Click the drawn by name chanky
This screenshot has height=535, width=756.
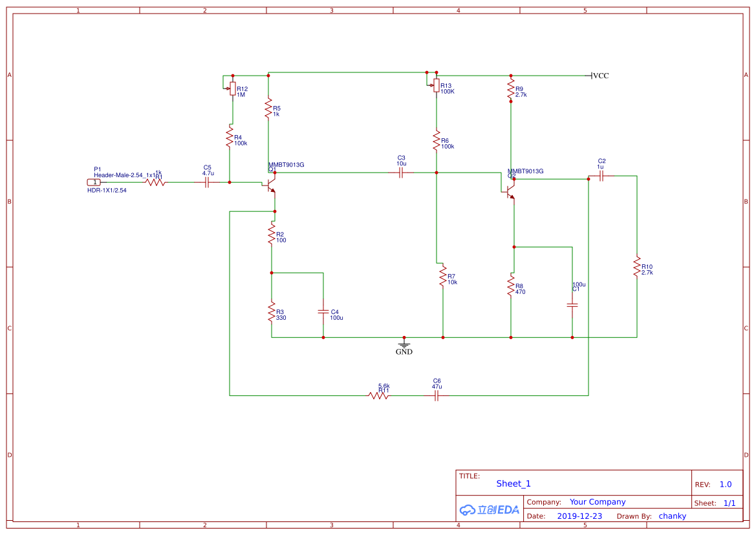[672, 516]
